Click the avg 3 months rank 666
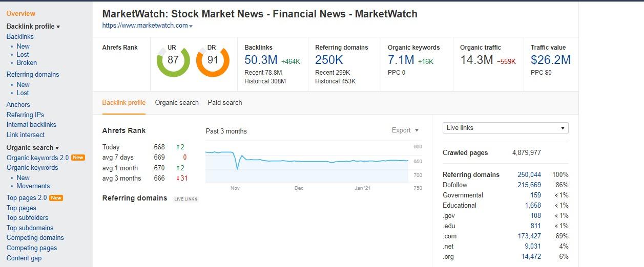The width and height of the screenshot is (644, 267). [159, 178]
